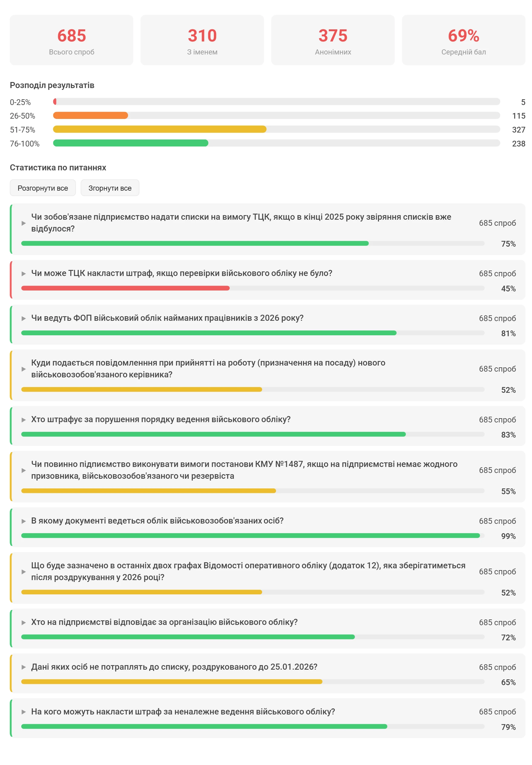Click the 'Анонімних' 375 stat card

click(x=333, y=40)
